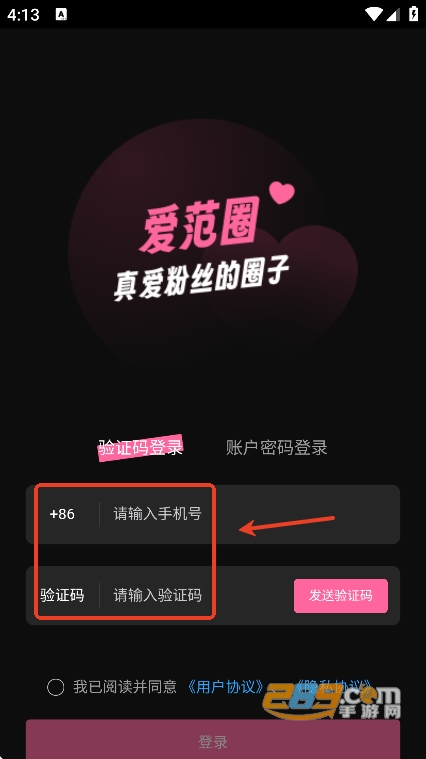
Task: Tap the 真爱粉丝的圈子 slogan text
Action: [201, 278]
